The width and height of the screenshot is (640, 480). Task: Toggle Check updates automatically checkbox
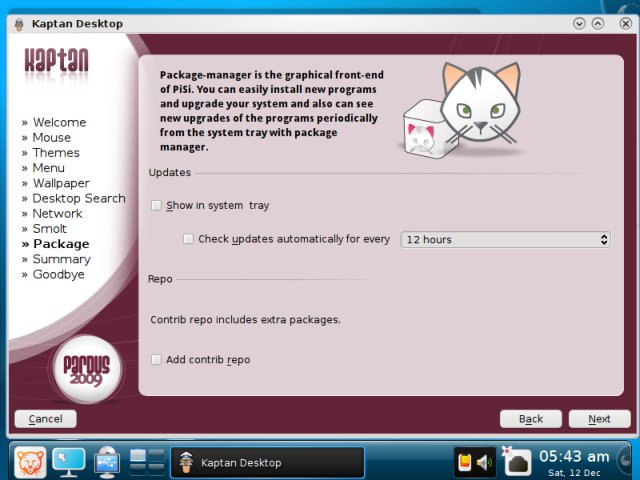tap(188, 239)
